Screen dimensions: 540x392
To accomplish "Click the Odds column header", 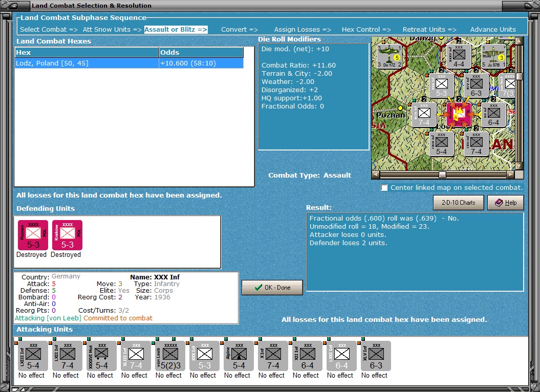I will pos(201,52).
